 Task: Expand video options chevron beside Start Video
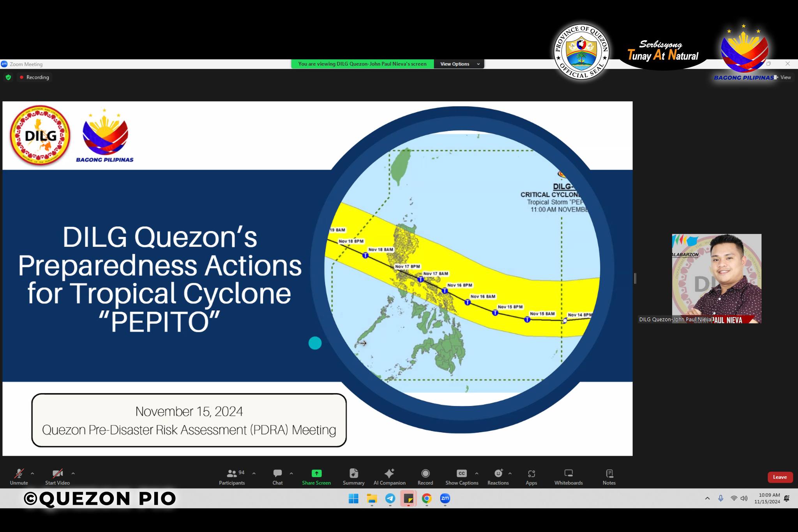click(x=73, y=474)
